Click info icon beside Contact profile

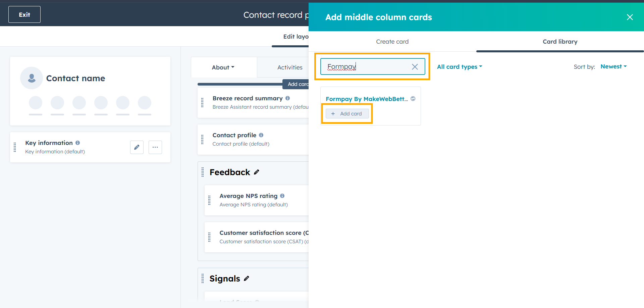click(261, 135)
